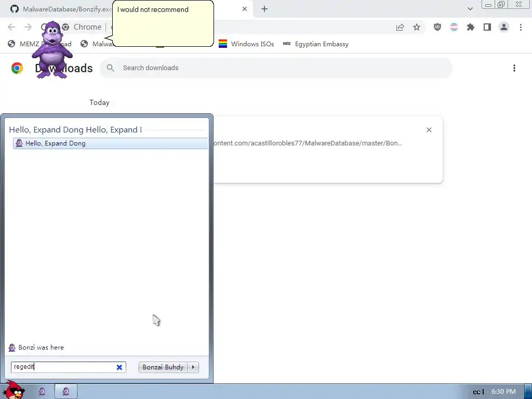Image resolution: width=532 pixels, height=399 pixels.
Task: Open the first Bonzi taskbar icon
Action: pyautogui.click(x=42, y=392)
